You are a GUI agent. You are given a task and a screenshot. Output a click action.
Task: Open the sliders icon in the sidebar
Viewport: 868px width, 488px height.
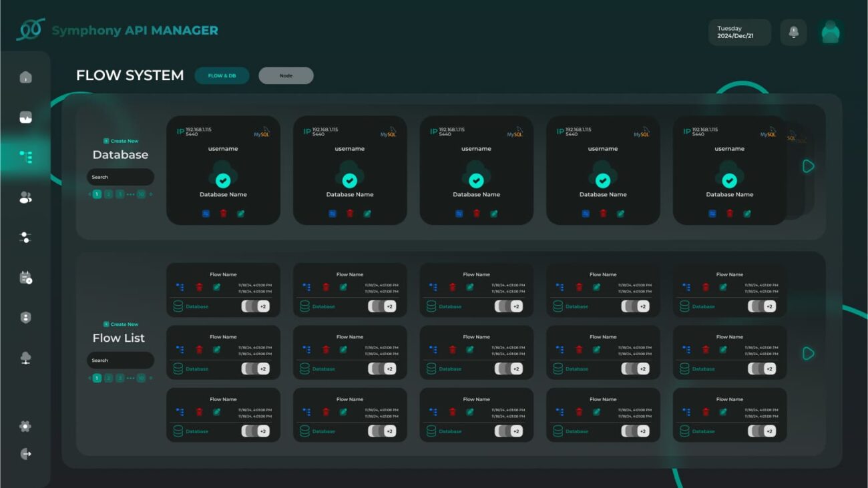25,237
